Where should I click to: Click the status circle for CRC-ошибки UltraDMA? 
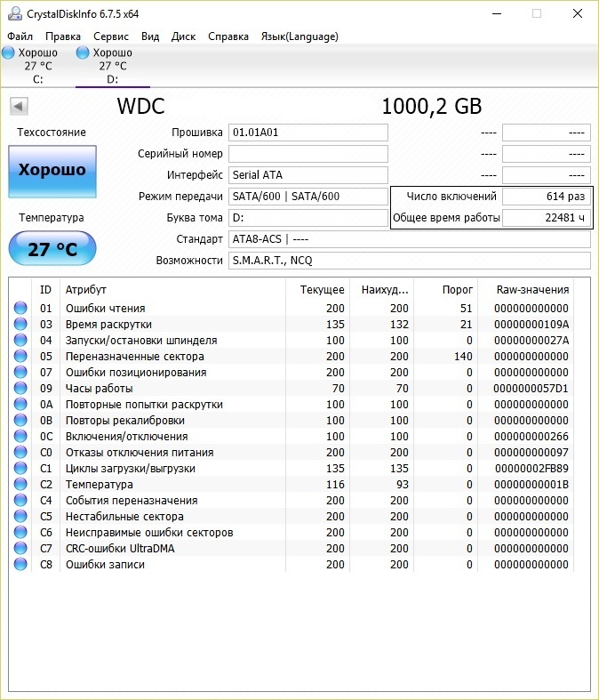click(x=20, y=548)
